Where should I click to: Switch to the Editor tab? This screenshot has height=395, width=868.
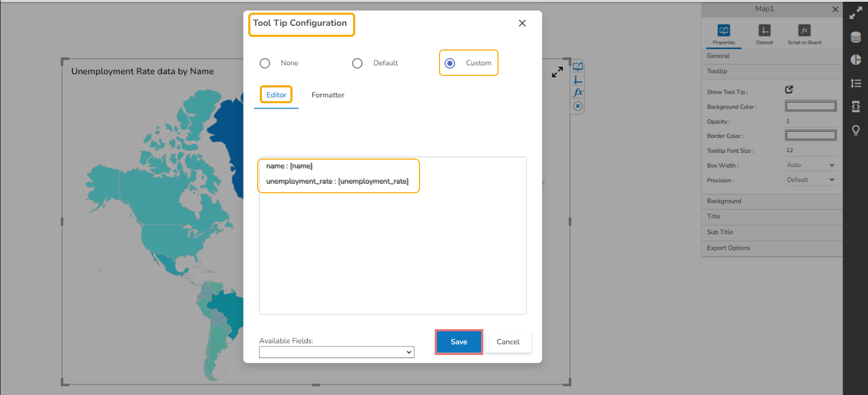(276, 95)
